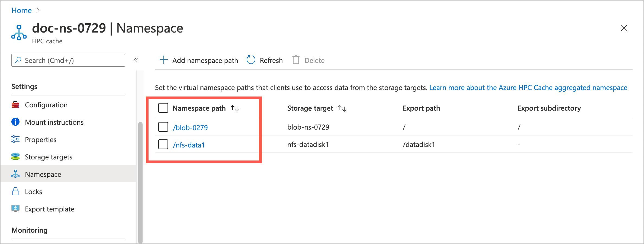644x244 pixels.
Task: View Storage targets
Action: coord(48,157)
